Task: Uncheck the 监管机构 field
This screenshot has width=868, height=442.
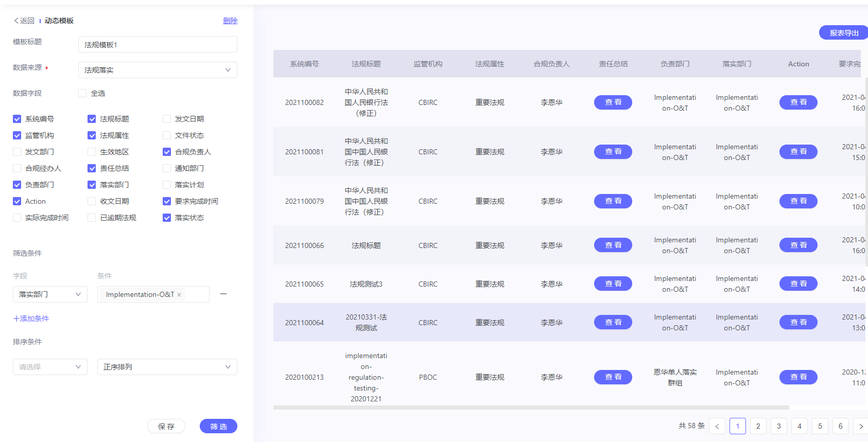Action: pyautogui.click(x=17, y=135)
